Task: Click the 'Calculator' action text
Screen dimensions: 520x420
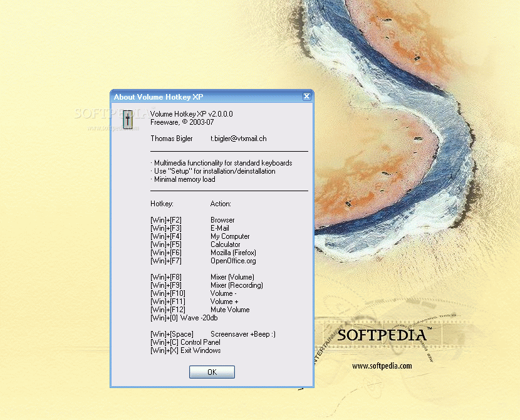Action: [225, 244]
